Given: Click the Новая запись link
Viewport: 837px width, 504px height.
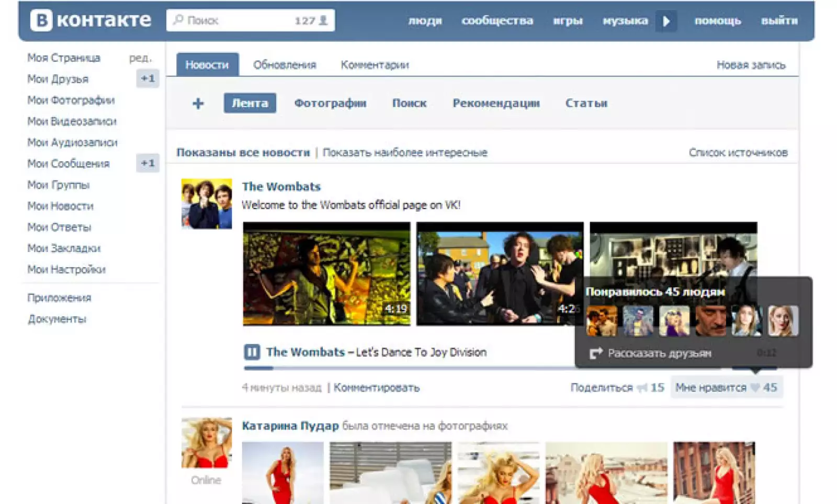Looking at the screenshot, I should tap(751, 65).
